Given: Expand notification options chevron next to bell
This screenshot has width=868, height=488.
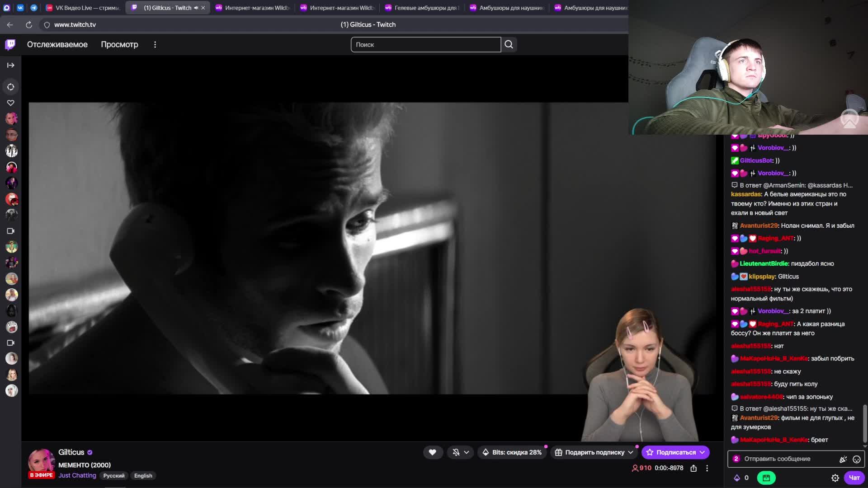Looking at the screenshot, I should (467, 452).
